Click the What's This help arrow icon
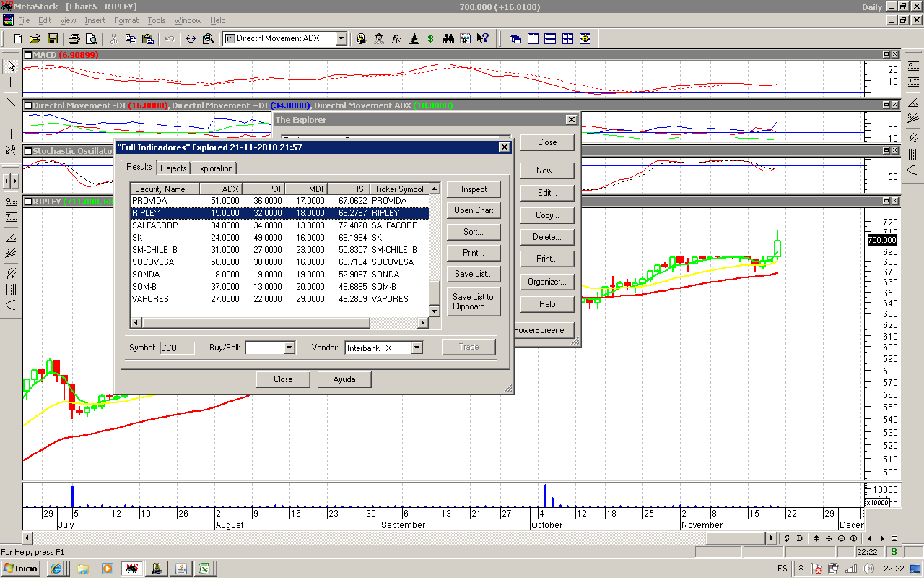Viewport: 924px width, 578px height. [483, 38]
